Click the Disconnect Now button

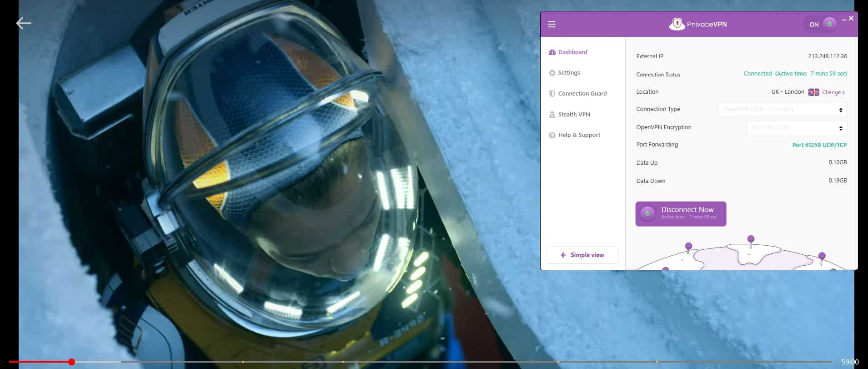click(681, 213)
